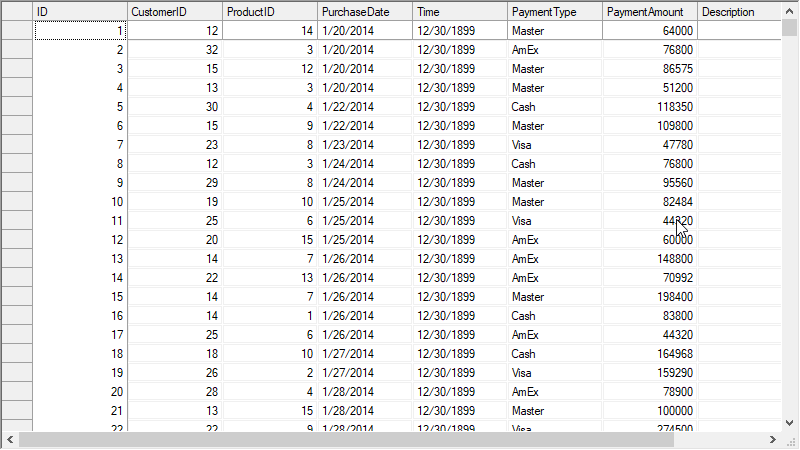The width and height of the screenshot is (800, 450).
Task: Select the PurchaseDate cell in row 9
Action: coord(365,183)
